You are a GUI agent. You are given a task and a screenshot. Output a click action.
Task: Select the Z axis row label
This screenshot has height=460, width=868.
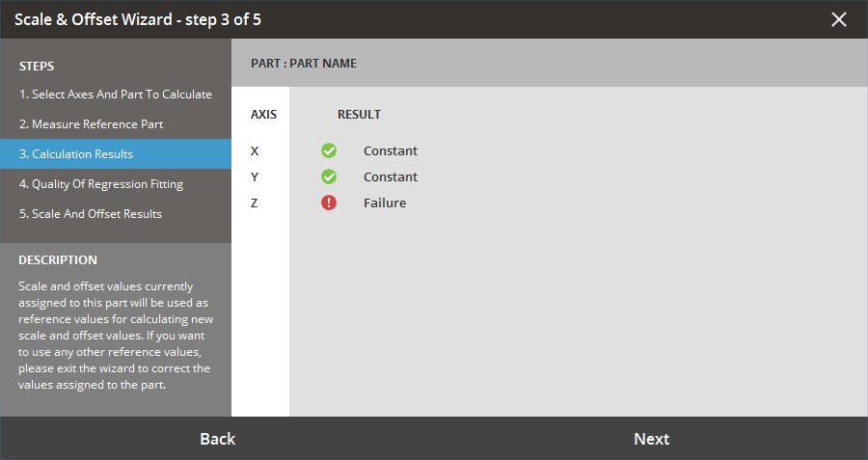tap(255, 203)
